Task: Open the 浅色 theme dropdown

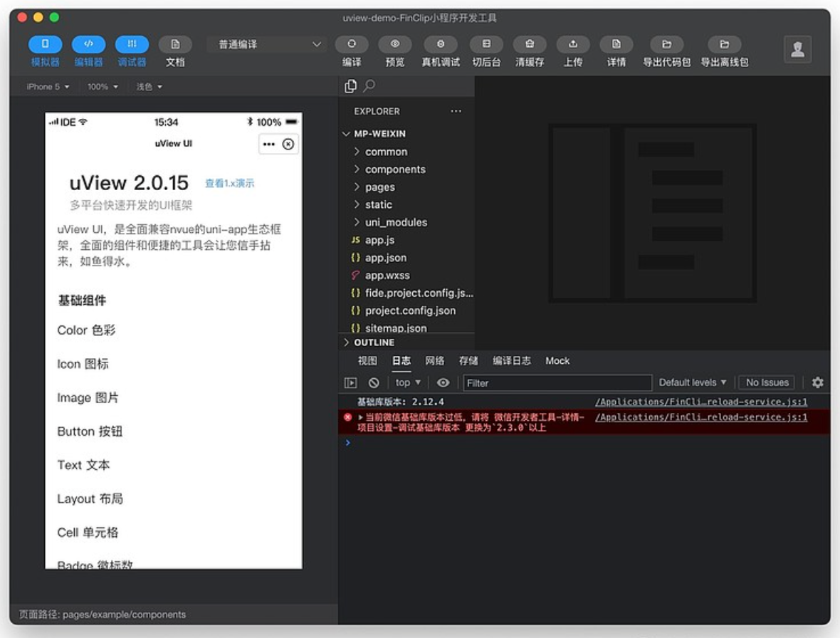Action: point(149,86)
